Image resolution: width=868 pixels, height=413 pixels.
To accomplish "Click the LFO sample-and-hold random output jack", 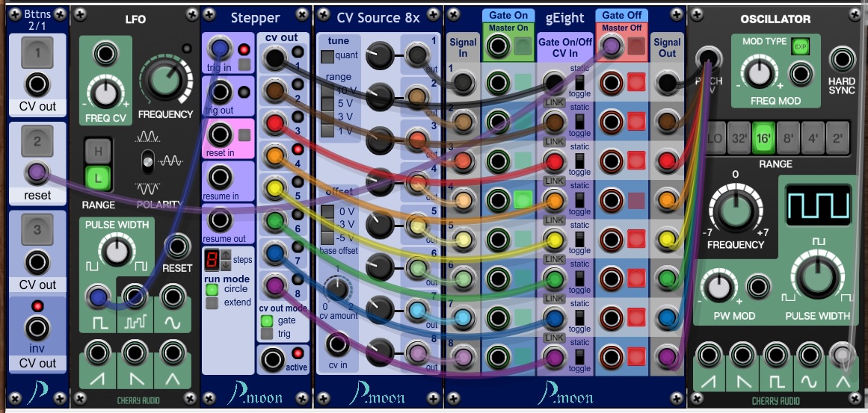I will click(x=135, y=297).
